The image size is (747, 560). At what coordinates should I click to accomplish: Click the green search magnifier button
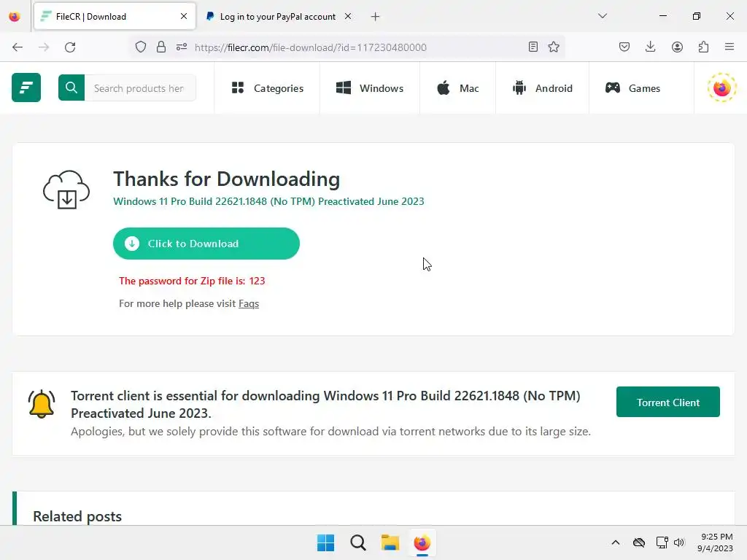[x=71, y=87]
